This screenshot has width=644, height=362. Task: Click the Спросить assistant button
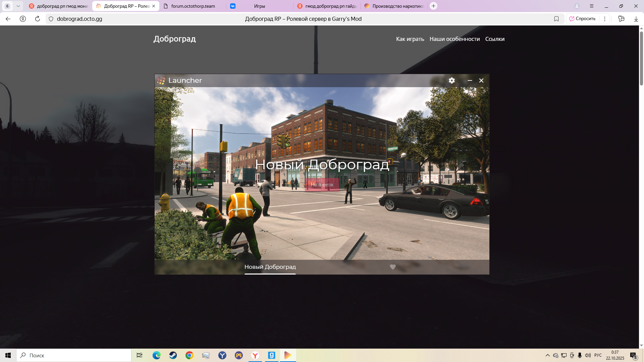tap(583, 19)
